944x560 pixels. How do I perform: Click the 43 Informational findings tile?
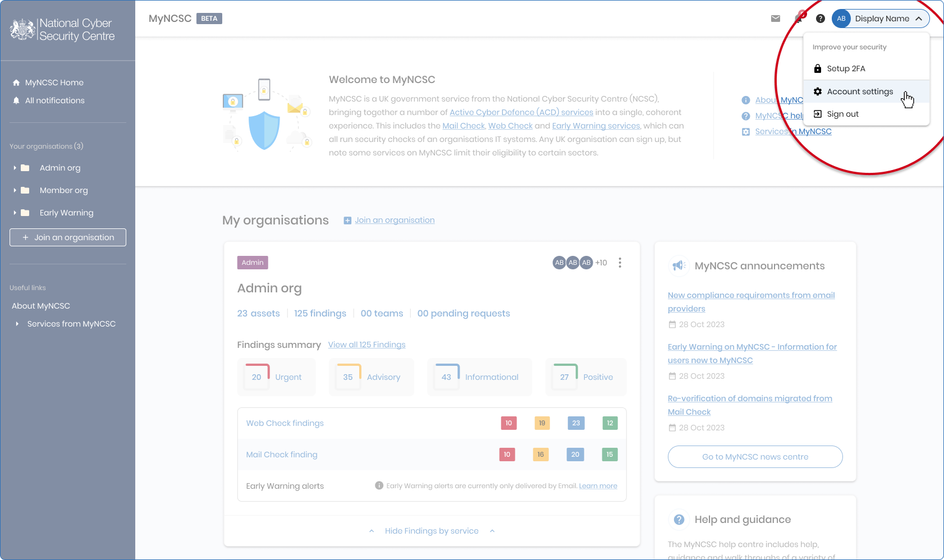(x=479, y=377)
